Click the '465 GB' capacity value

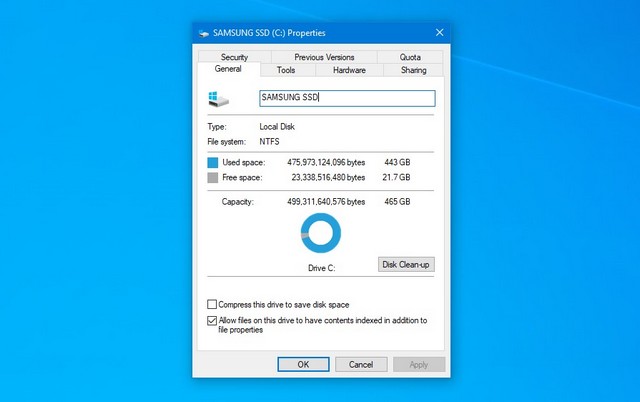click(397, 202)
